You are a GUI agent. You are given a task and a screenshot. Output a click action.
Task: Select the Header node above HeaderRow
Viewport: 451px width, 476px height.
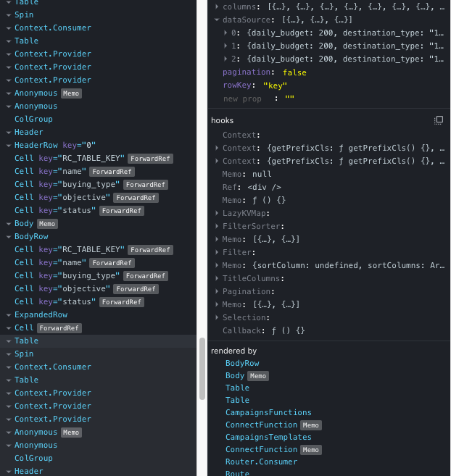tap(28, 133)
